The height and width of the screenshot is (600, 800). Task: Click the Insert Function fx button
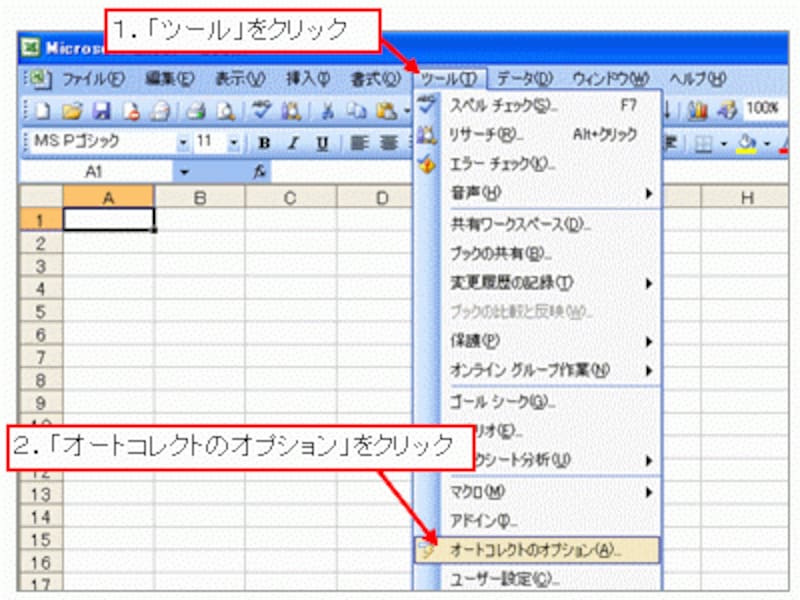click(260, 172)
